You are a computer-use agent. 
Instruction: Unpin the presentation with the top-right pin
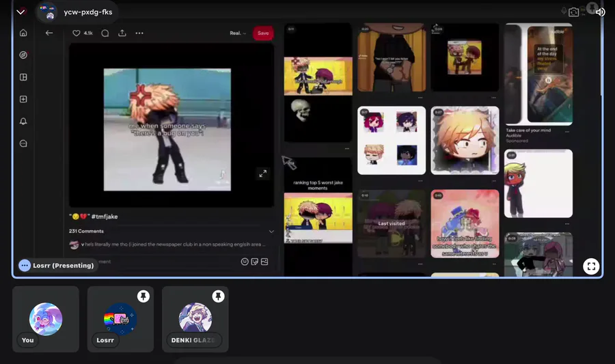(592, 8)
